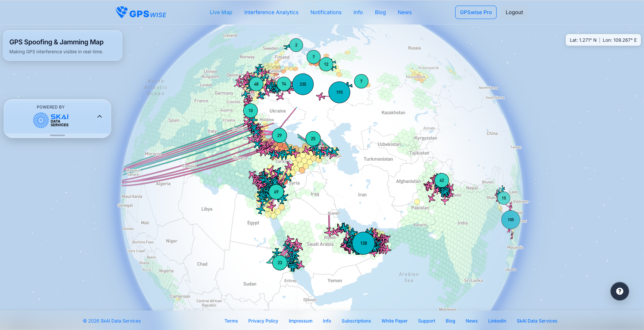Click the SkAI Data Services logo

[51, 120]
